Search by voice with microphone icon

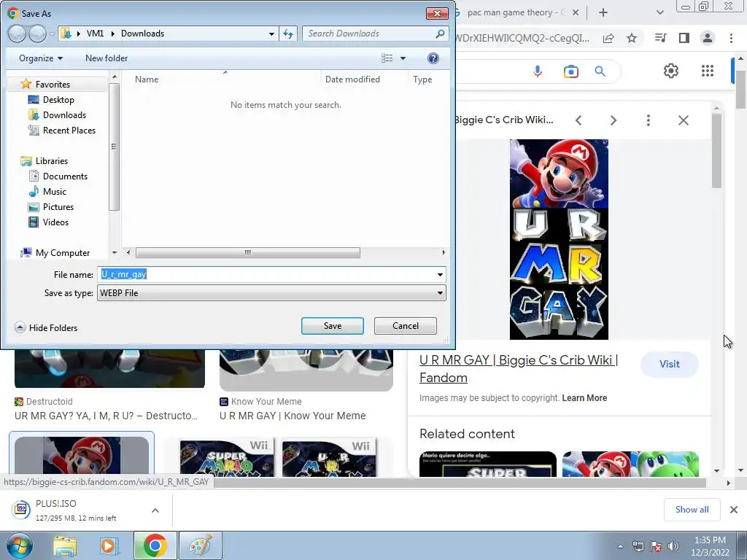click(x=538, y=71)
